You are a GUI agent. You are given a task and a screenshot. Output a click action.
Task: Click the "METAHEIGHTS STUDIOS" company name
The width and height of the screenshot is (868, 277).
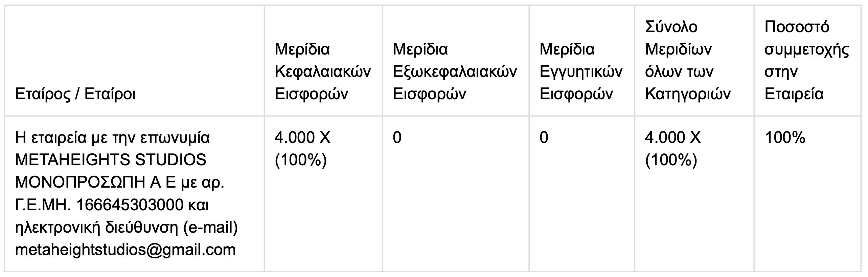pyautogui.click(x=111, y=160)
